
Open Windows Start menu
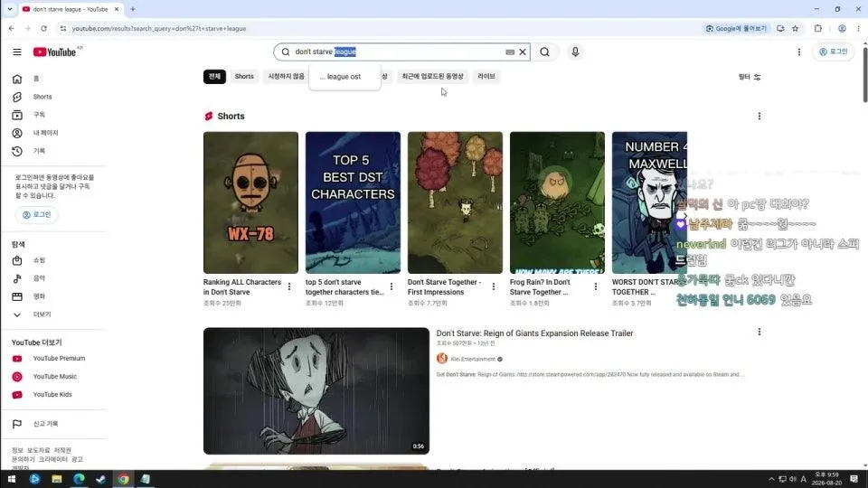click(x=12, y=479)
